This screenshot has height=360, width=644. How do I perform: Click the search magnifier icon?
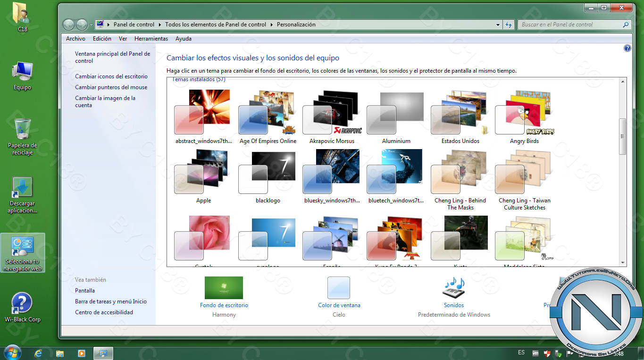(x=626, y=25)
